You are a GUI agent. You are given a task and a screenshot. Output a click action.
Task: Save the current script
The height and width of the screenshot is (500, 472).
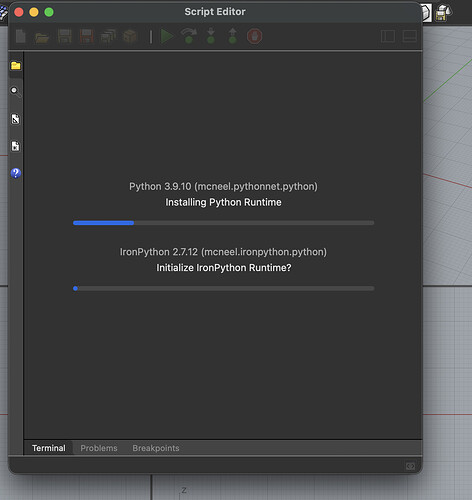click(x=65, y=36)
